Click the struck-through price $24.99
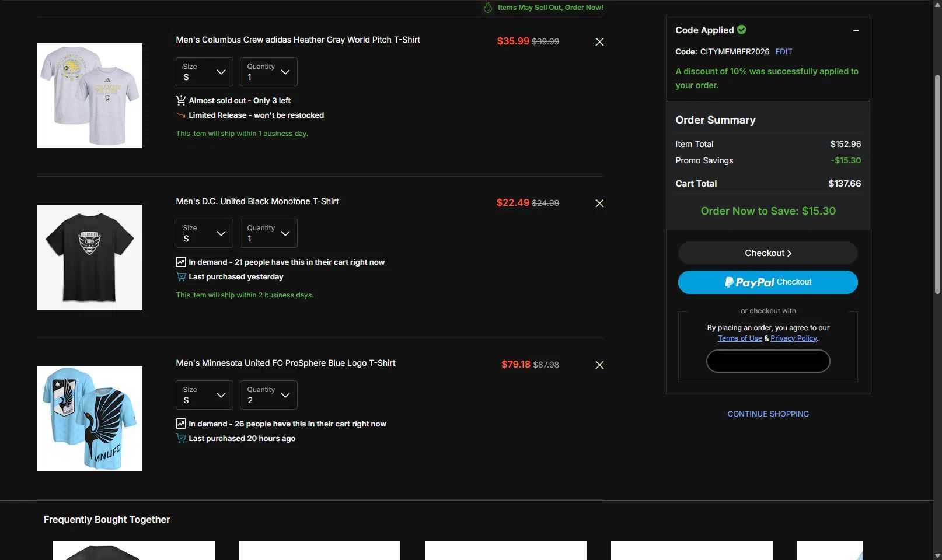The height and width of the screenshot is (560, 942). click(x=546, y=203)
